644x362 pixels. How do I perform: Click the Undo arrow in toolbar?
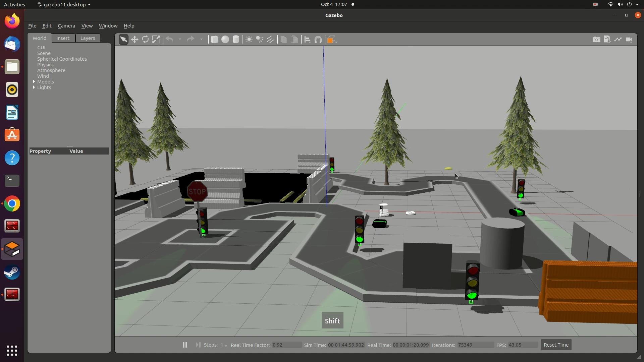tap(169, 40)
